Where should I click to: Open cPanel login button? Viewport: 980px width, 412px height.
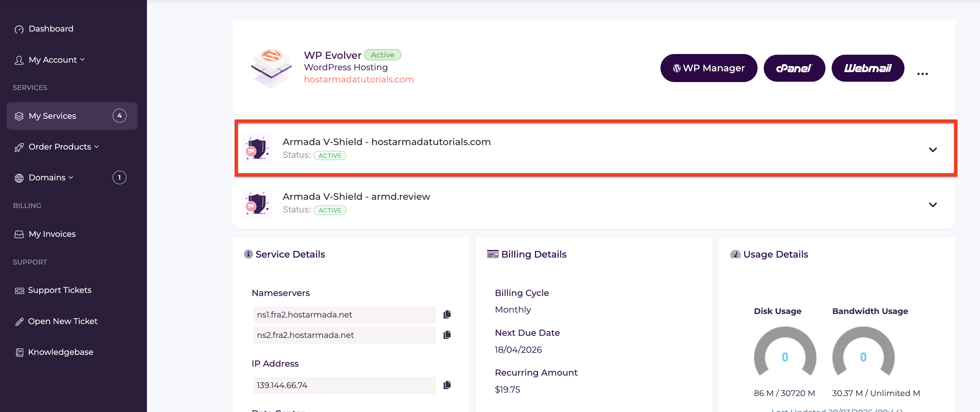coord(794,68)
